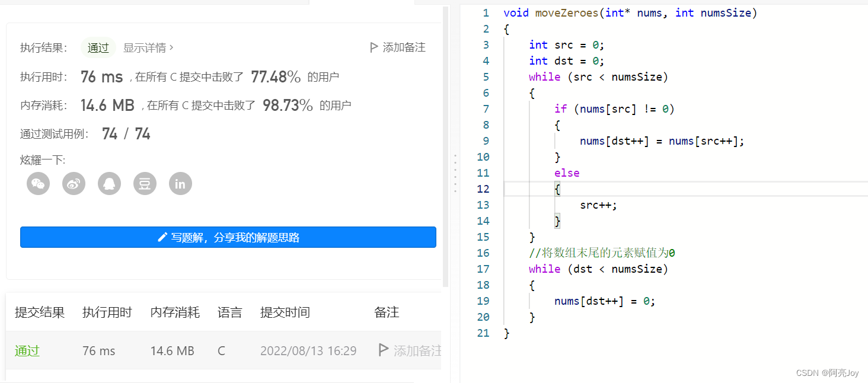
Task: Share result via Weibo icon
Action: coord(74,184)
